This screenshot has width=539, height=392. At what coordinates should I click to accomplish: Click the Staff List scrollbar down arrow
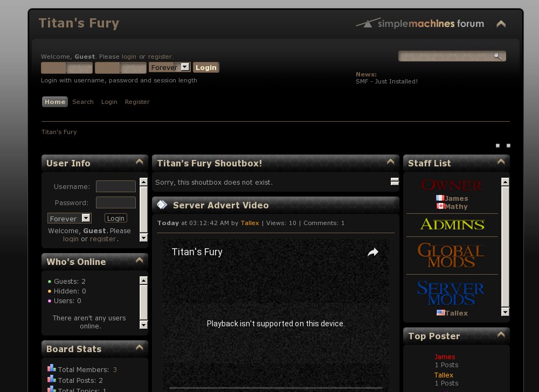505,312
